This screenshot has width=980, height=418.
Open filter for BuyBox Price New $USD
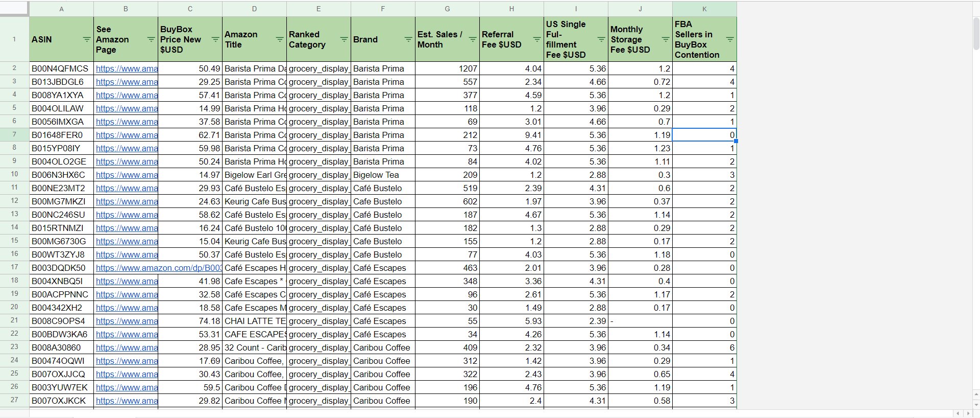[215, 39]
